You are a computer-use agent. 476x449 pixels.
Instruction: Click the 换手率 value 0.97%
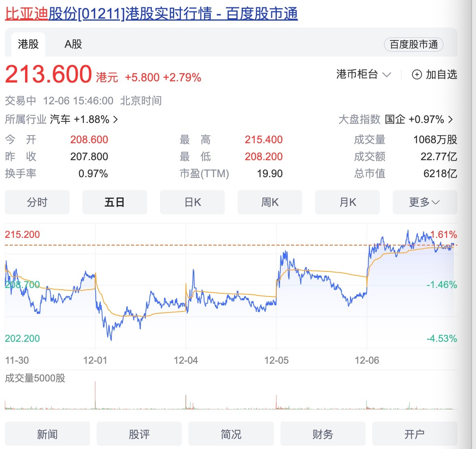pyautogui.click(x=93, y=174)
